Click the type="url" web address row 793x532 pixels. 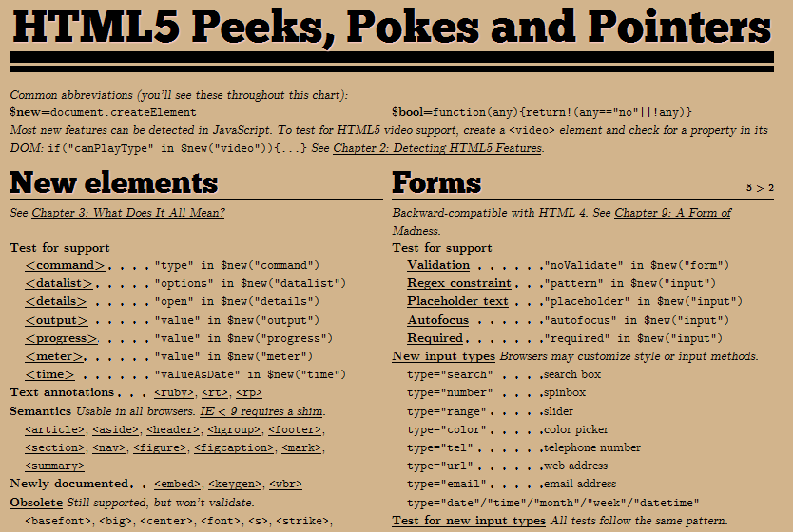coord(507,465)
